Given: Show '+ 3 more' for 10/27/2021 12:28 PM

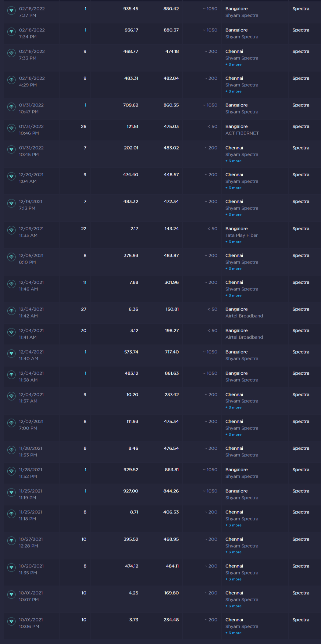Looking at the screenshot, I should tap(233, 552).
